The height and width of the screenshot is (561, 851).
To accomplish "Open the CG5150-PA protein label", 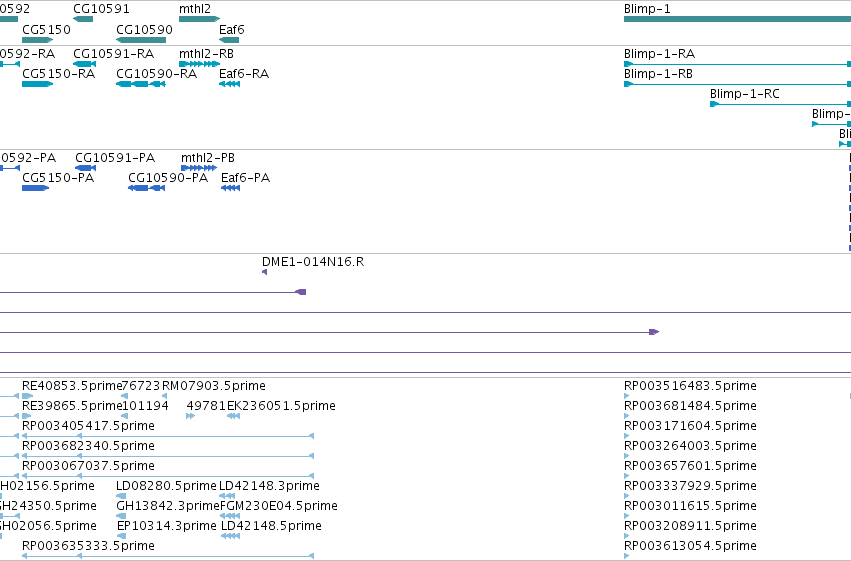I will point(58,178).
